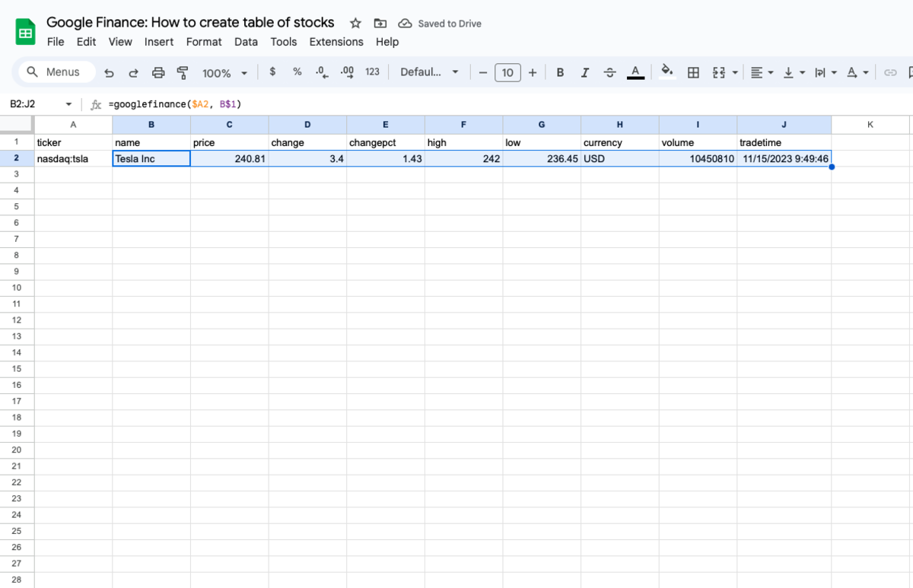
Task: Open Google Sheets home icon
Action: [x=25, y=33]
